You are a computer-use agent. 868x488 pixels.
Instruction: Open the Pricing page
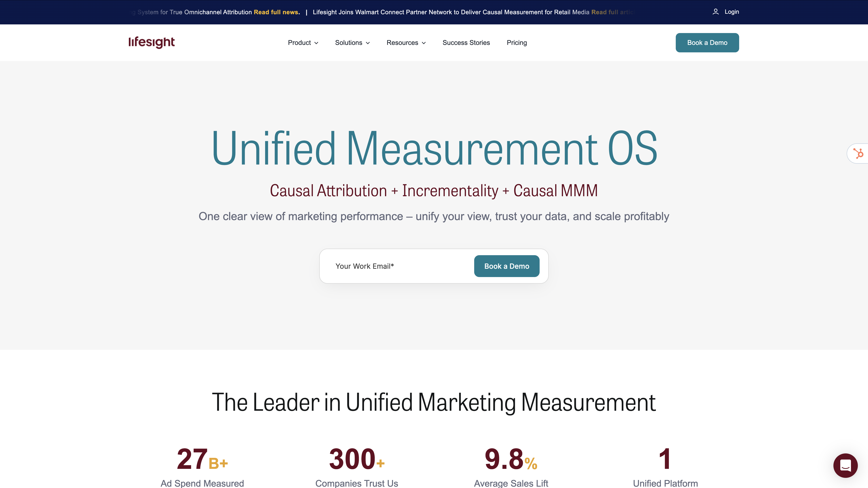(517, 43)
